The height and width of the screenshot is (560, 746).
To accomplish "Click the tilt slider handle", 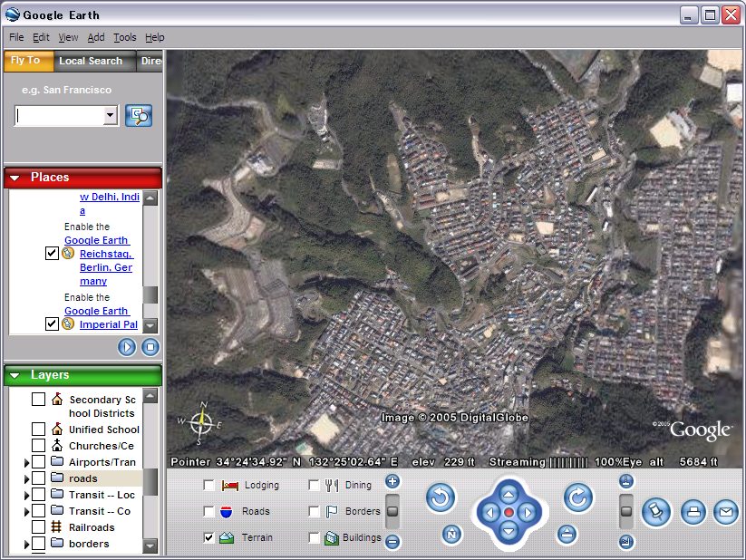I will click(625, 512).
